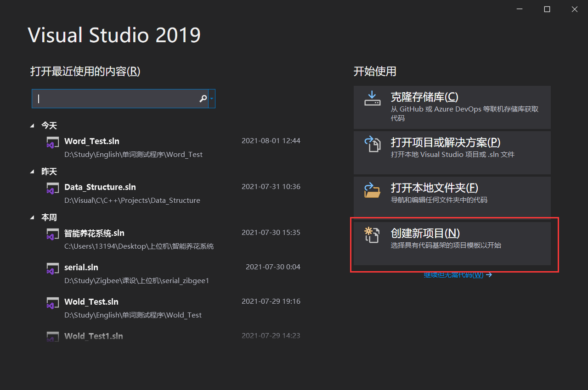Screen dimensions: 588x390
Task: Follow the 继续但无需代码(W) link
Action: point(458,275)
